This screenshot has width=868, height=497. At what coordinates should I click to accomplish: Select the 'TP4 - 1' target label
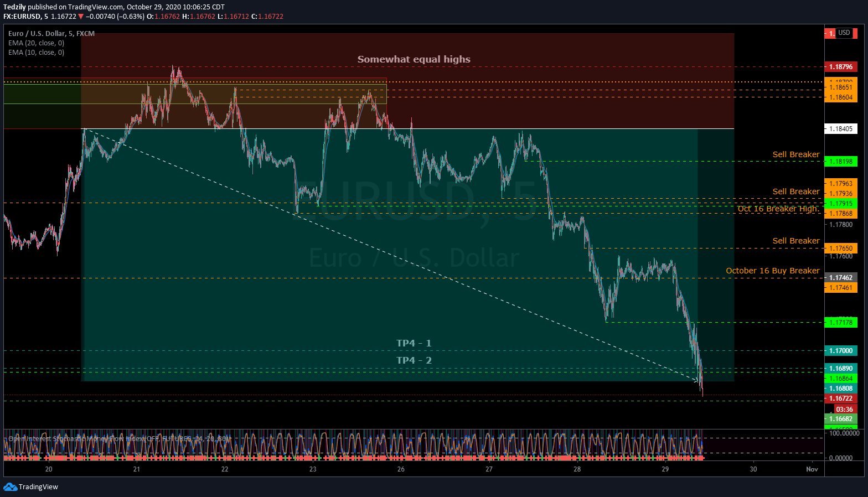click(x=414, y=343)
